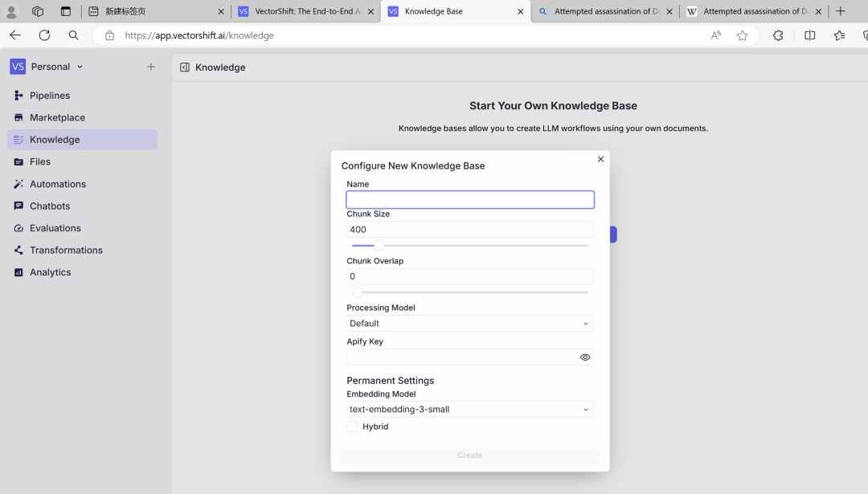Click the Automations wand icon
The image size is (868, 494).
18,184
